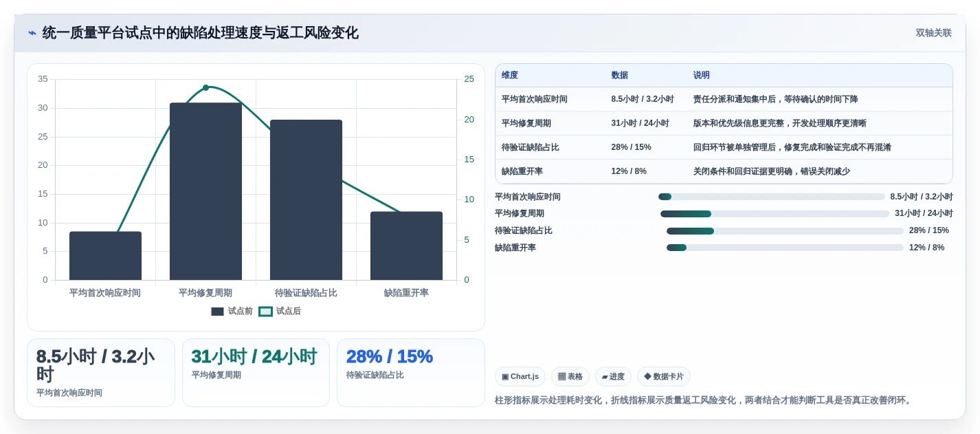Click the 表格 tag chip
This screenshot has height=434, width=980.
tap(570, 376)
